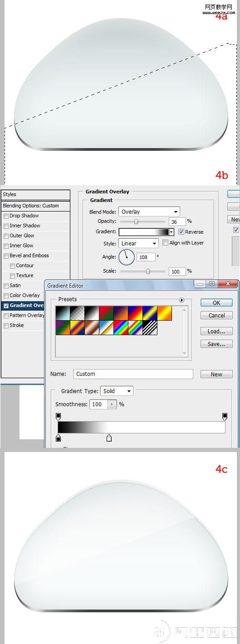This screenshot has width=240, height=644.
Task: Open the Blend Mode dropdown
Action: (x=149, y=211)
